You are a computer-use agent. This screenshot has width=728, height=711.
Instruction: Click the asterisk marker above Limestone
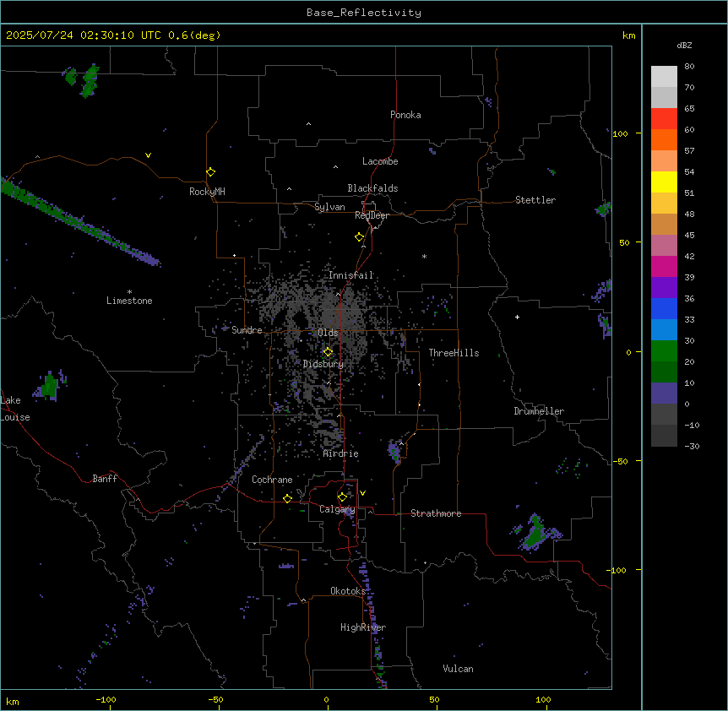[x=129, y=292]
